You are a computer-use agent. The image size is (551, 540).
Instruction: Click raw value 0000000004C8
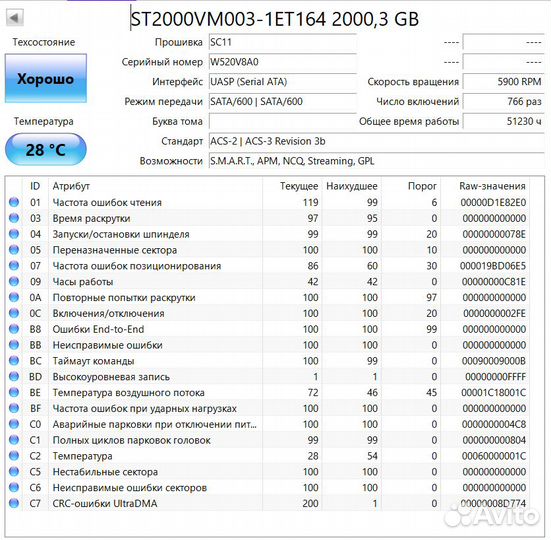coord(494,424)
